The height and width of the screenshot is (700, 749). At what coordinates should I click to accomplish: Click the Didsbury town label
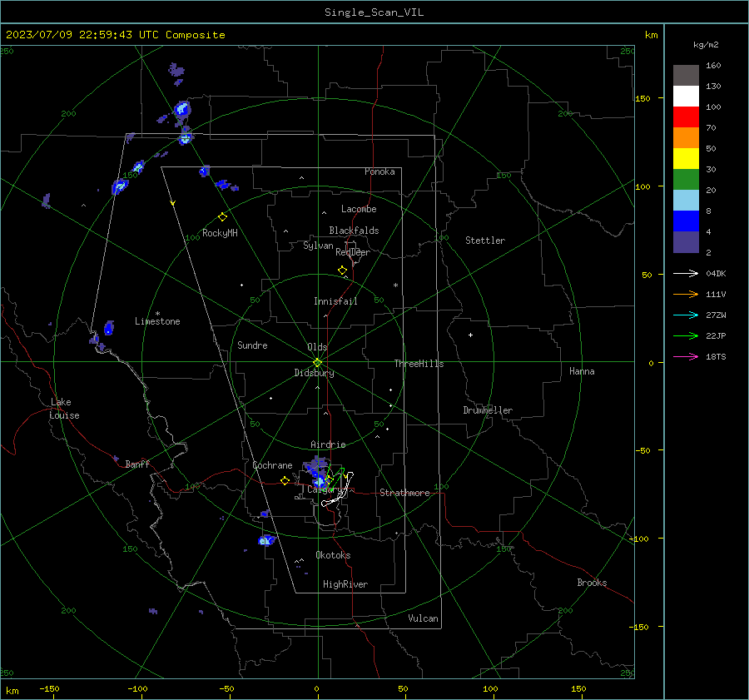(314, 373)
